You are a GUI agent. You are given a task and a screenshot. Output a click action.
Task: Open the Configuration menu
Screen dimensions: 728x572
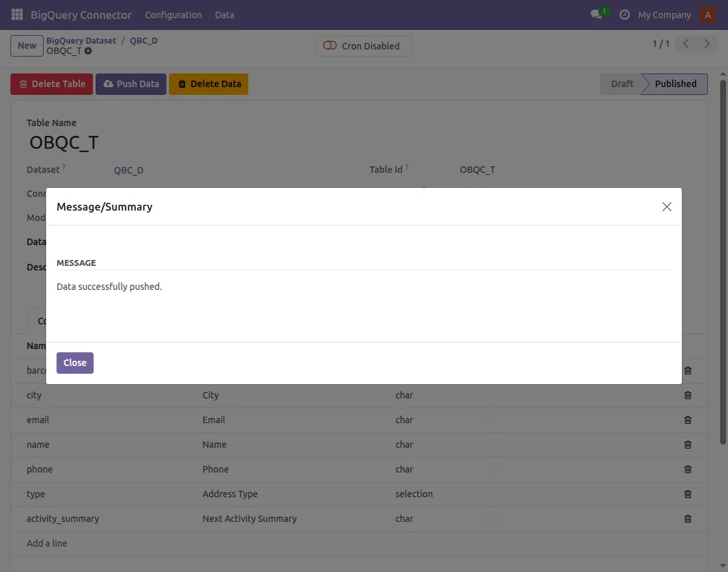point(173,15)
